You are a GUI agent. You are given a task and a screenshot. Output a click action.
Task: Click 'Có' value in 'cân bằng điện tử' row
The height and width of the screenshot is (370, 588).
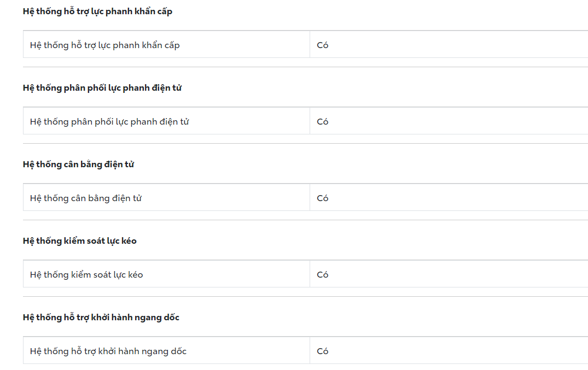coord(323,198)
